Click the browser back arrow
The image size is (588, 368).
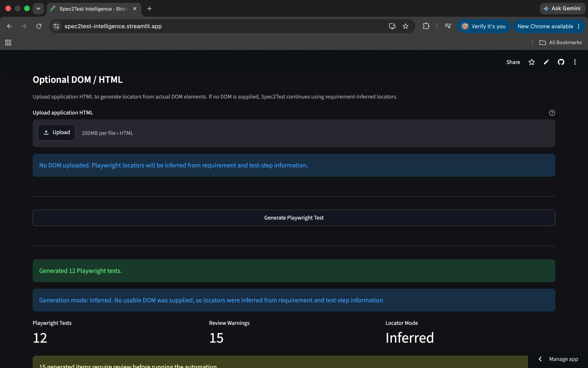coord(9,26)
